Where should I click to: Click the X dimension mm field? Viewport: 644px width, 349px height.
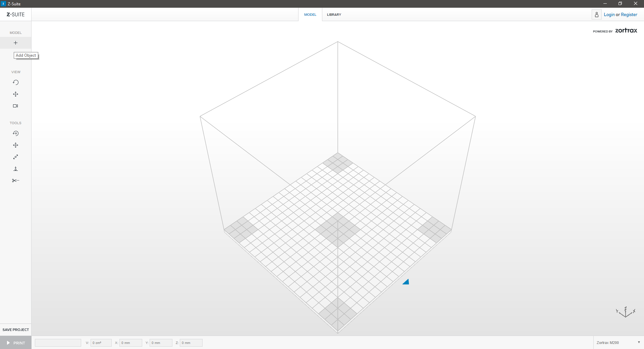tap(131, 343)
